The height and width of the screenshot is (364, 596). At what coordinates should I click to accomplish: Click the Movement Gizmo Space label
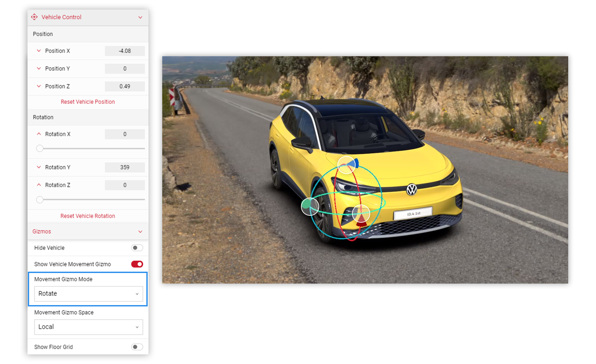click(64, 312)
